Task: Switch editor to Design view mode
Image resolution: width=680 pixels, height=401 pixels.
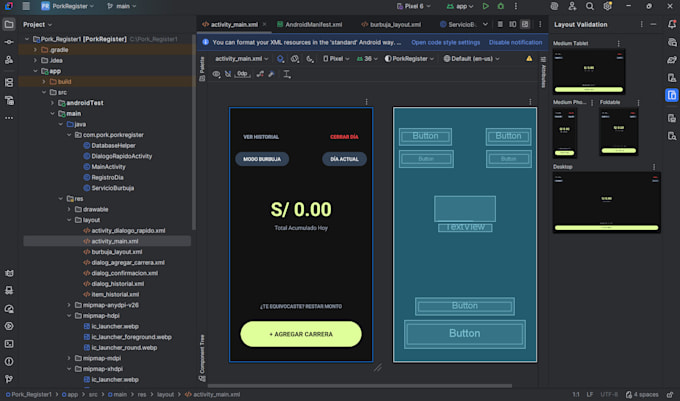Action: point(525,24)
